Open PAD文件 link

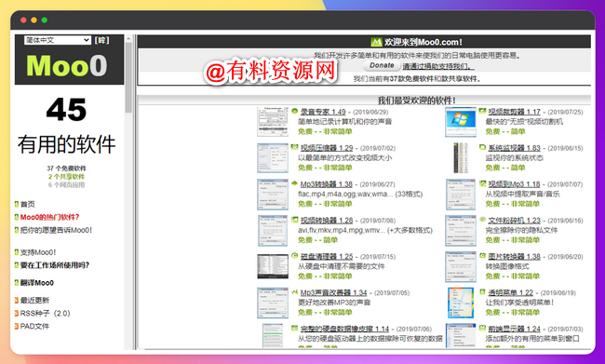(x=34, y=326)
